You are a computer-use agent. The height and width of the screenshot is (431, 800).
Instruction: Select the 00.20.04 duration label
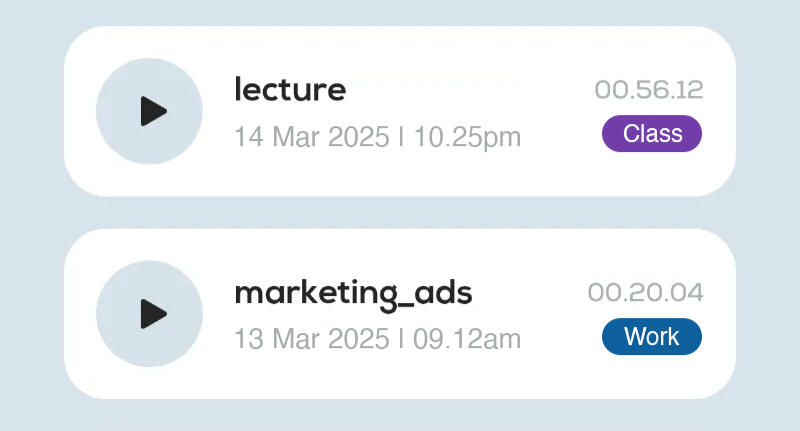coord(646,293)
